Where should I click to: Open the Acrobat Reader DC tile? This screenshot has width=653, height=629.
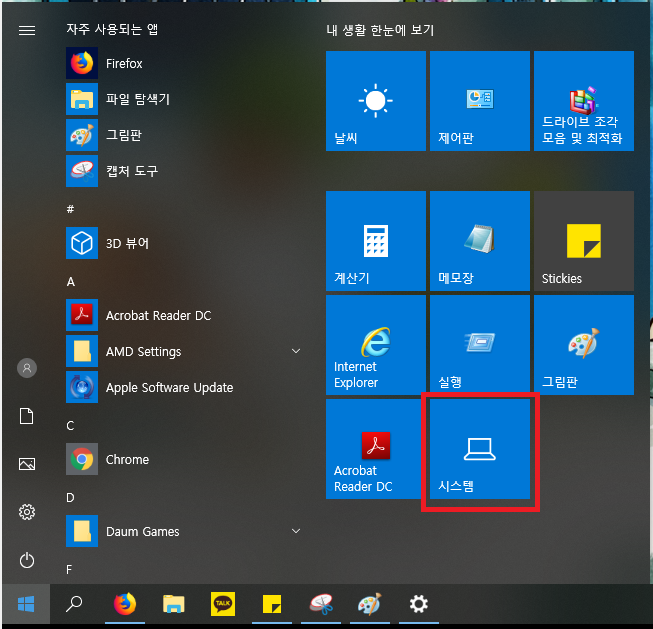pos(376,449)
